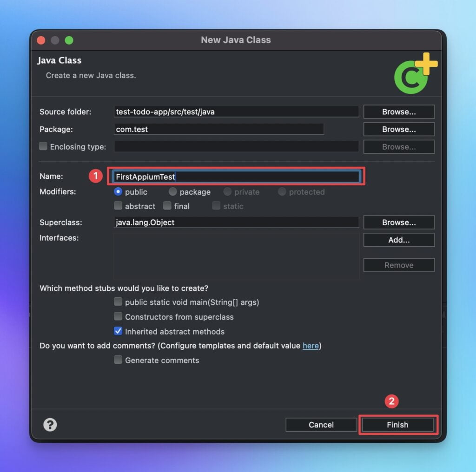
Task: Click the grey minimize window button
Action: [x=55, y=40]
